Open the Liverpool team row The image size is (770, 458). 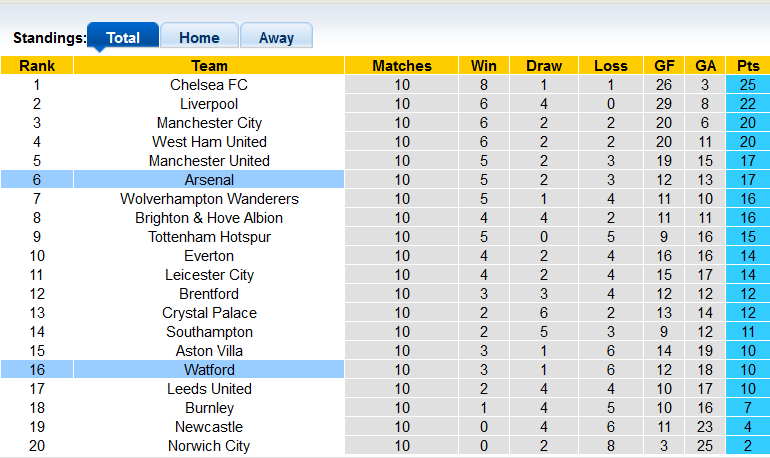(209, 104)
